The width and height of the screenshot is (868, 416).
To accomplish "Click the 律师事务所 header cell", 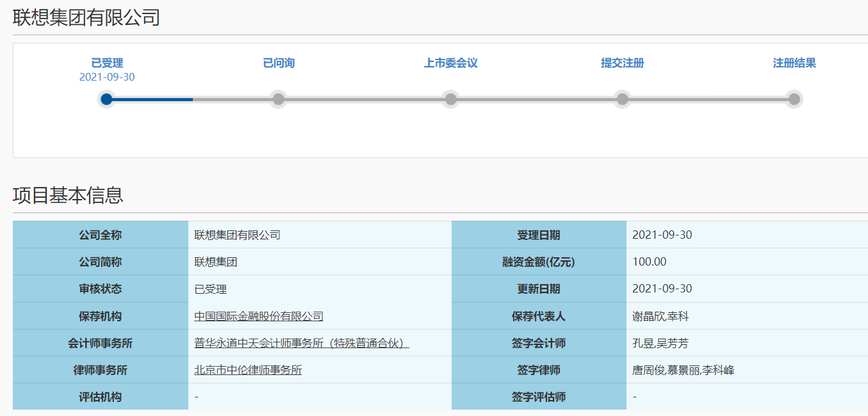I will coord(101,370).
